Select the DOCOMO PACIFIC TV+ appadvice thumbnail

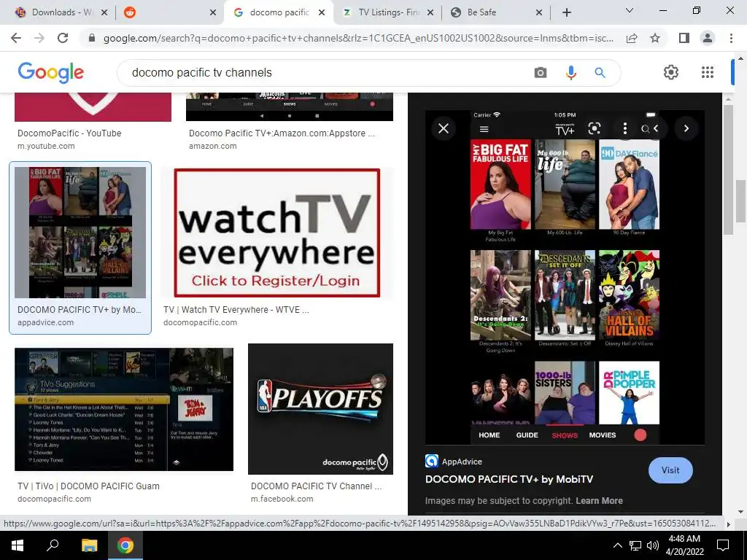click(x=80, y=233)
